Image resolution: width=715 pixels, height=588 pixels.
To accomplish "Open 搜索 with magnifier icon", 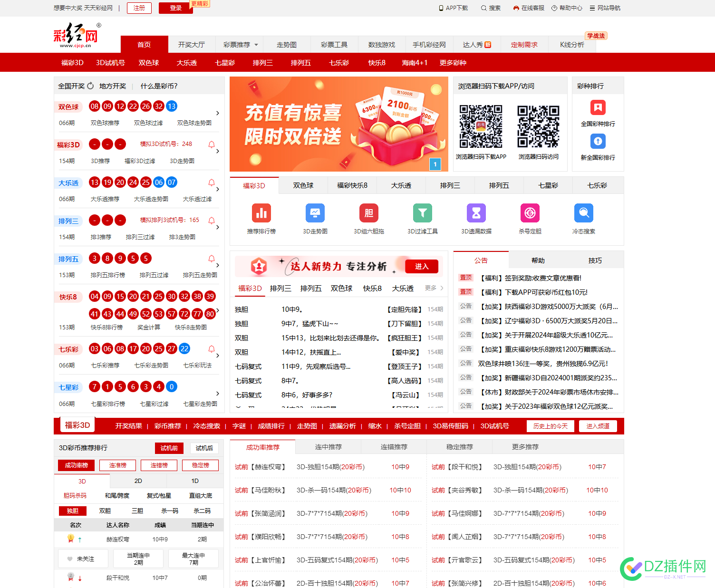I will point(491,8).
